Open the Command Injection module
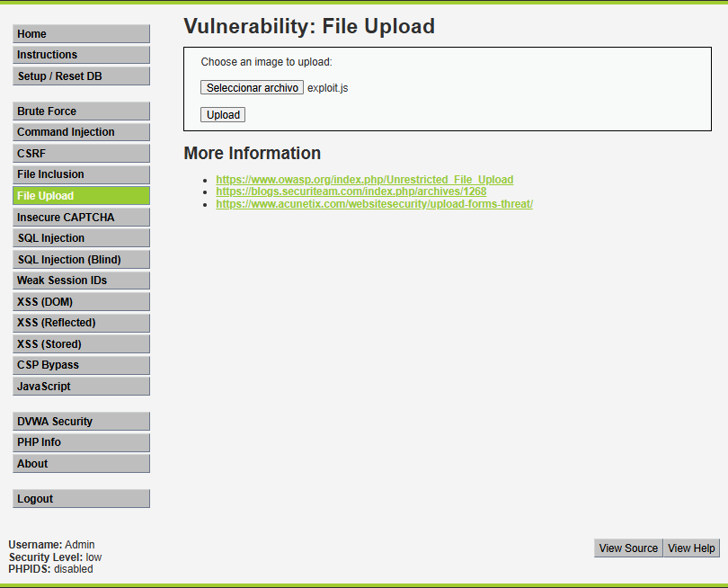The image size is (728, 588). (81, 132)
